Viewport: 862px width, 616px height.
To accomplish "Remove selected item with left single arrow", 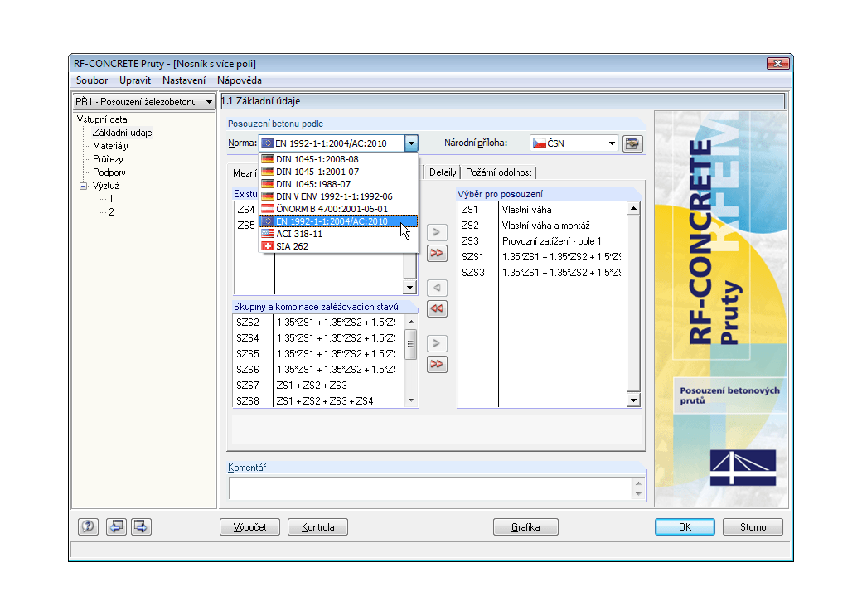I will (437, 288).
